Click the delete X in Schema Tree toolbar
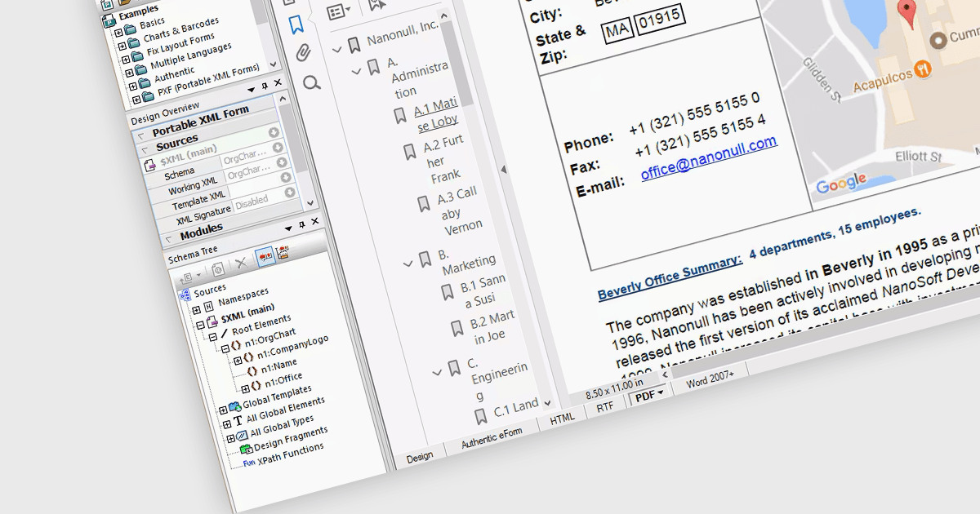Screen dimensions: 980x514 [x=241, y=263]
